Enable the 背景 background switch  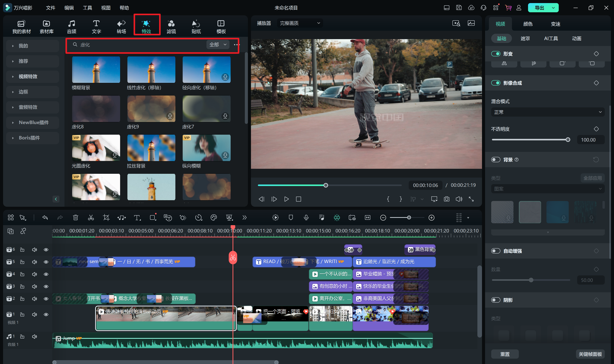[x=495, y=160]
